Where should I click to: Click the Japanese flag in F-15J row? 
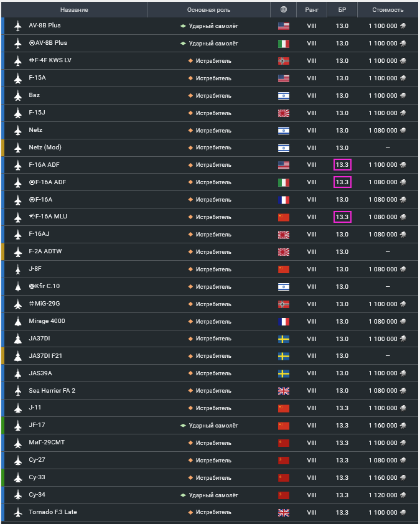pos(284,113)
